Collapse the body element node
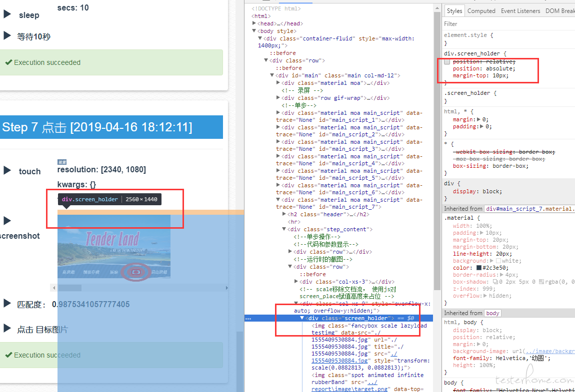 (x=254, y=31)
